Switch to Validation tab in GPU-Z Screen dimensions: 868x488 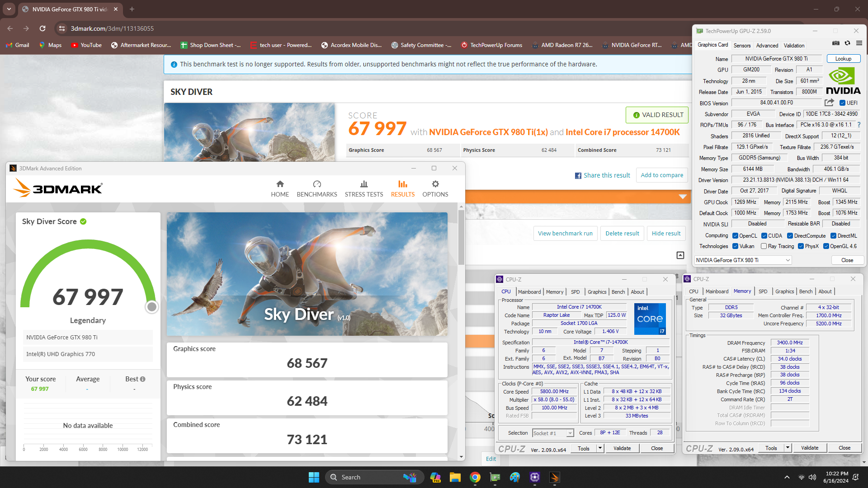pos(794,45)
